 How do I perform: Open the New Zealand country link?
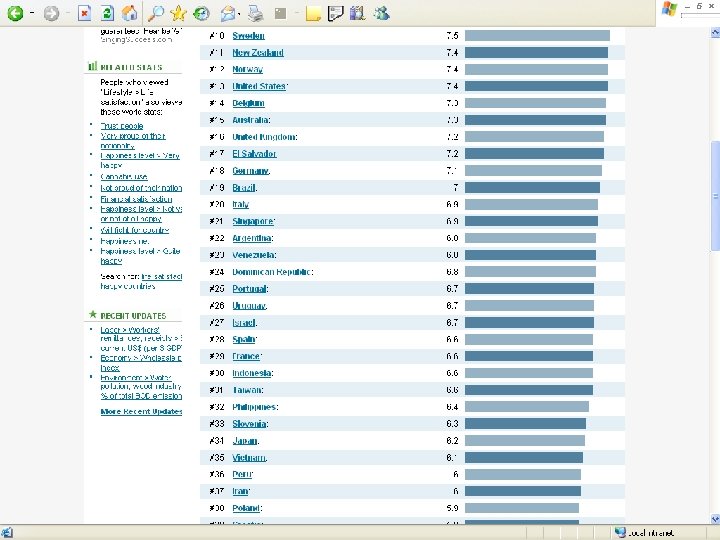click(258, 53)
